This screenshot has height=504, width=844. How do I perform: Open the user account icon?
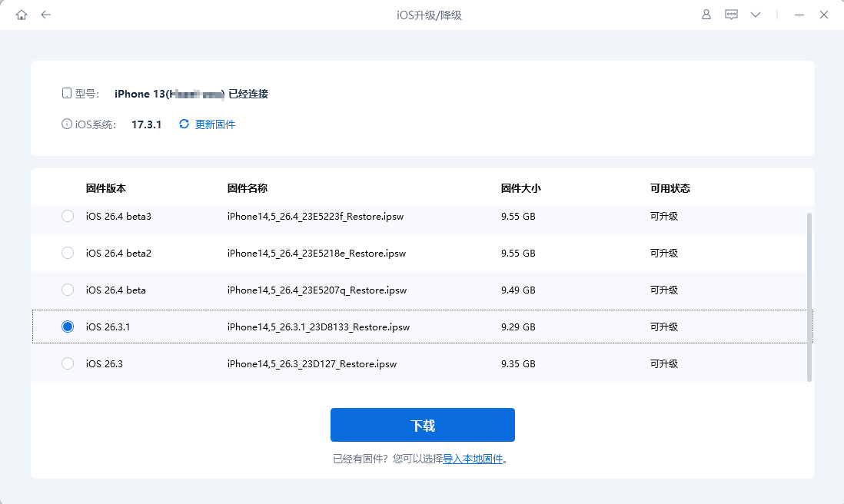tap(706, 14)
